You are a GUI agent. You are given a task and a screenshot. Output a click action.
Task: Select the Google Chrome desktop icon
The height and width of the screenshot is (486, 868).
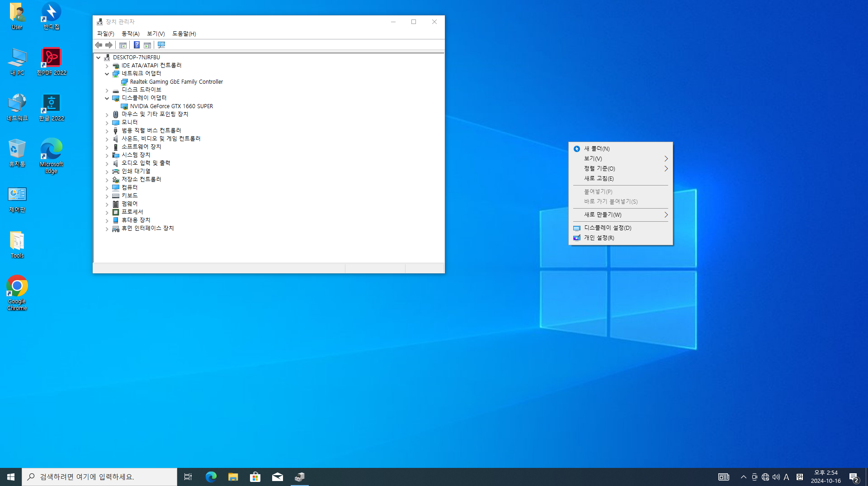point(17,293)
